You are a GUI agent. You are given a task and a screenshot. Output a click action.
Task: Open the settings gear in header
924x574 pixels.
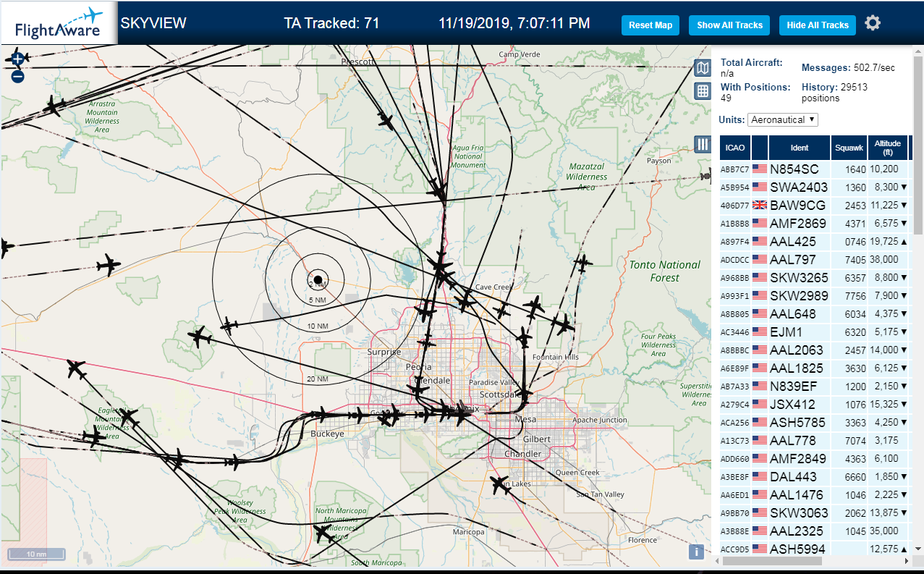coord(873,23)
